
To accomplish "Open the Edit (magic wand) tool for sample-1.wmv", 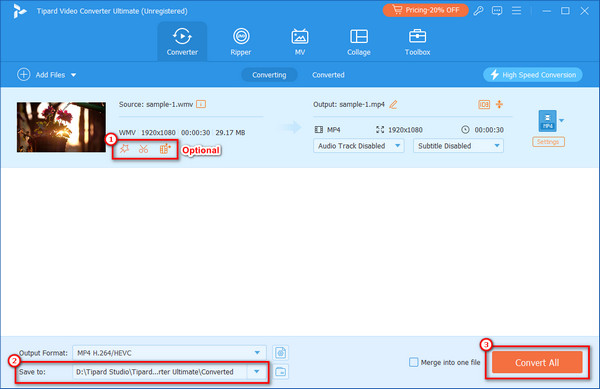I will [124, 149].
